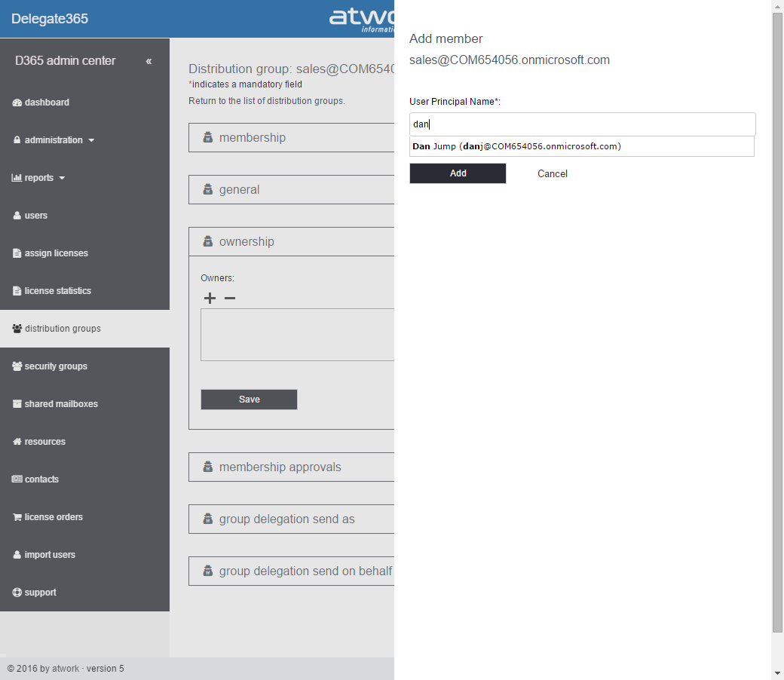Click the support lifebuoy icon
Viewport: 784px width, 680px height.
pos(17,593)
